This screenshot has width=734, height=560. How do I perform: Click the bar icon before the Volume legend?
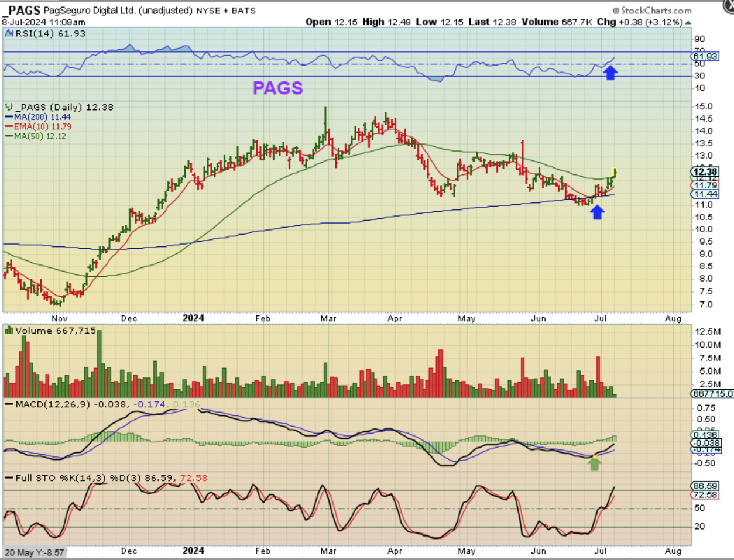coord(9,331)
